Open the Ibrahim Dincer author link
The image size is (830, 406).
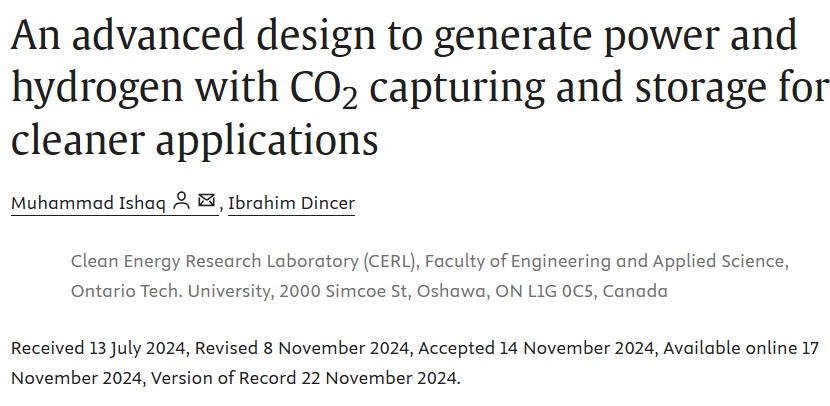[x=291, y=203]
